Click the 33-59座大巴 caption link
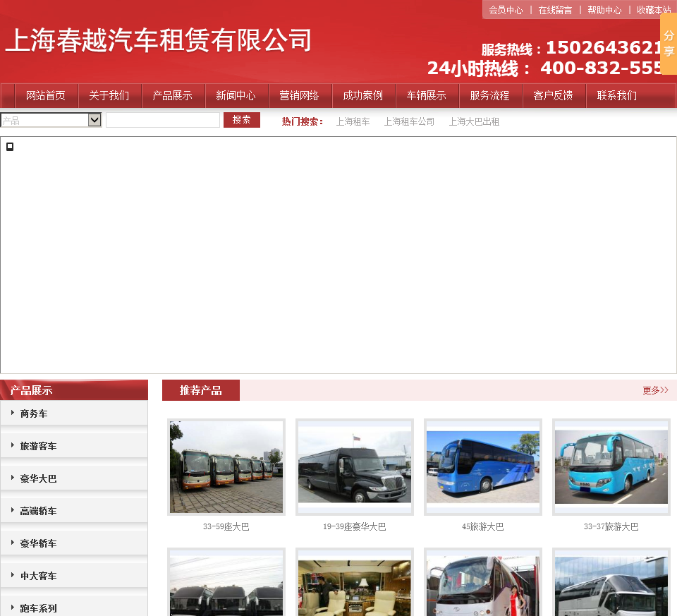 pyautogui.click(x=226, y=526)
